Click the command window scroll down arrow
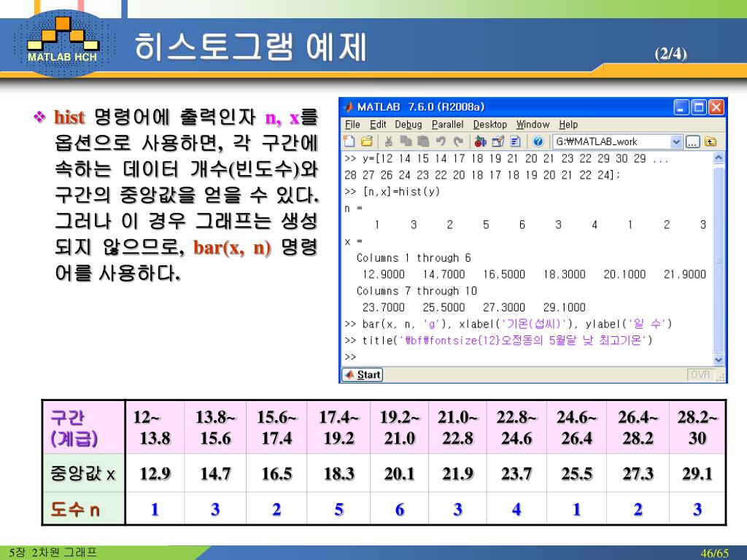The image size is (747, 560). click(719, 360)
